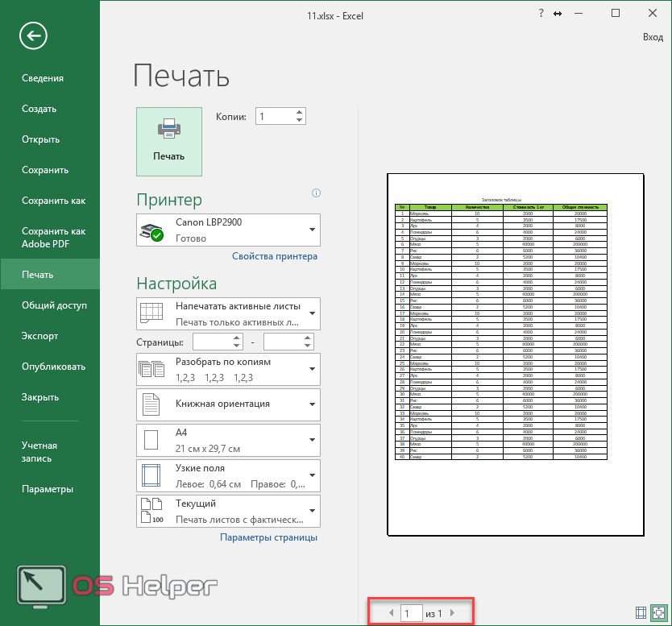Click the print preview page thumbnail

[x=515, y=354]
